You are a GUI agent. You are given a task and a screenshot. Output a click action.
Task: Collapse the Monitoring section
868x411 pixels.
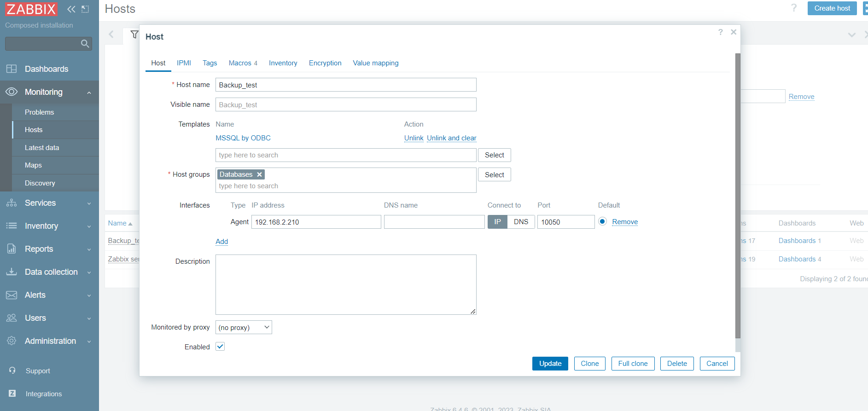(x=89, y=93)
